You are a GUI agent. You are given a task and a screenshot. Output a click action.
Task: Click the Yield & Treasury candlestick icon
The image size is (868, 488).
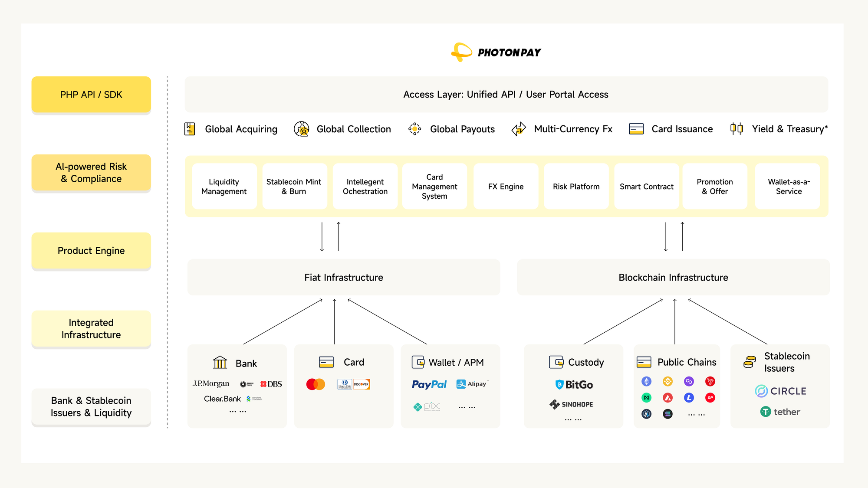click(736, 129)
